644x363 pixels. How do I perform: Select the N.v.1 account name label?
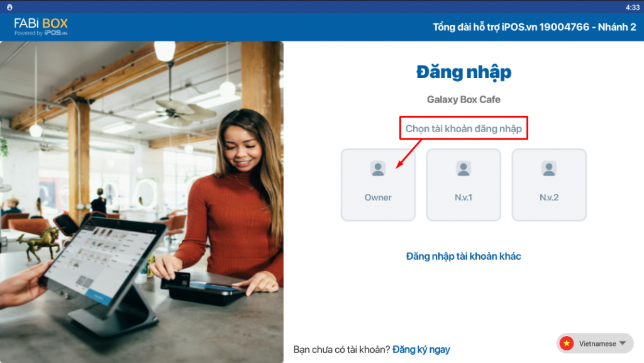tap(464, 198)
